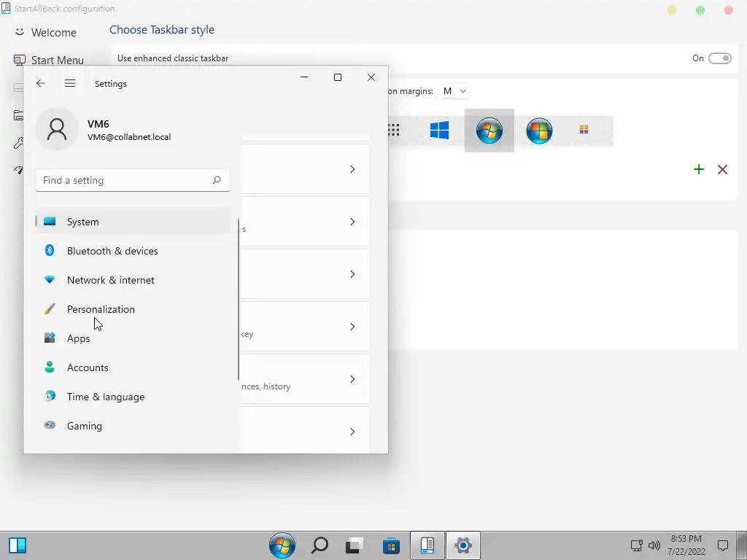The height and width of the screenshot is (560, 747).
Task: Choose the Windows 7 orb start button style
Action: 489,130
